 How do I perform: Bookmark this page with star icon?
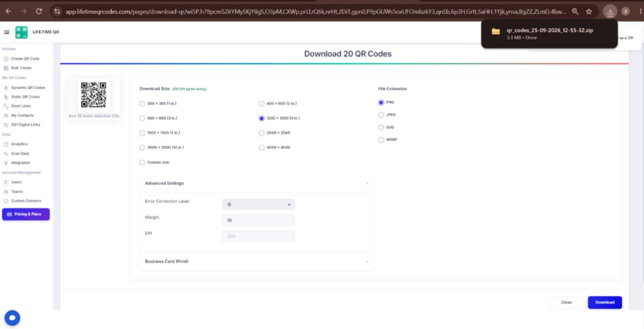point(589,11)
